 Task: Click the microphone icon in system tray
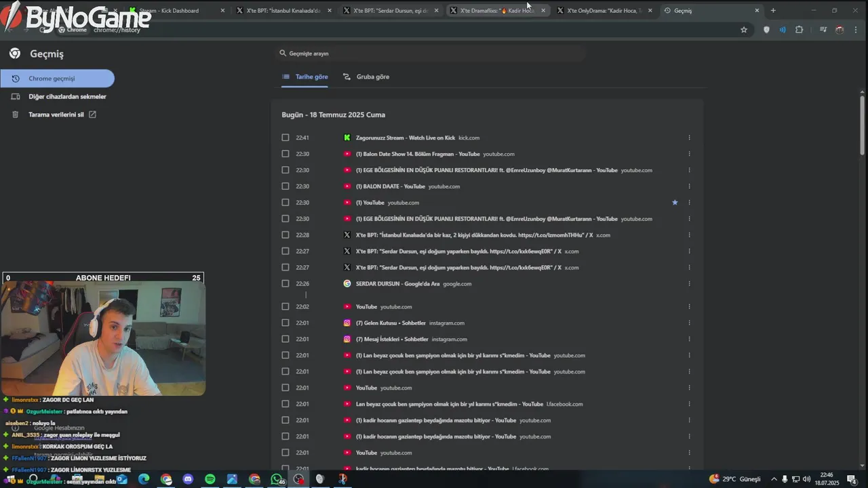click(785, 479)
